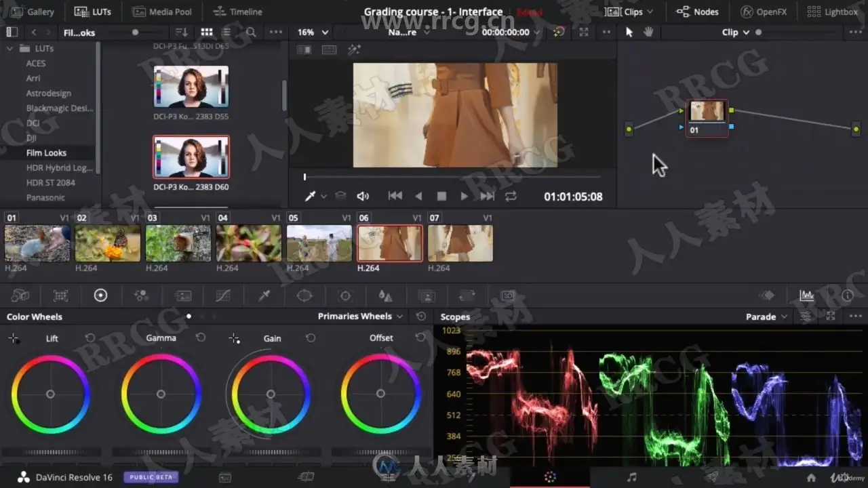Toggle image wipe in the viewer
Screen dimensions: 868x488
click(304, 49)
